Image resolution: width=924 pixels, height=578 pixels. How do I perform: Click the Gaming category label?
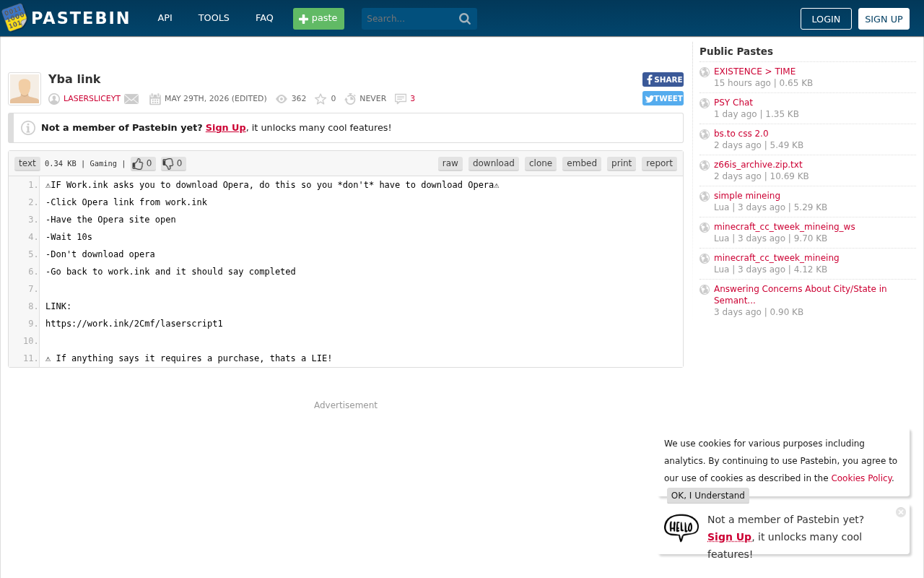point(103,164)
